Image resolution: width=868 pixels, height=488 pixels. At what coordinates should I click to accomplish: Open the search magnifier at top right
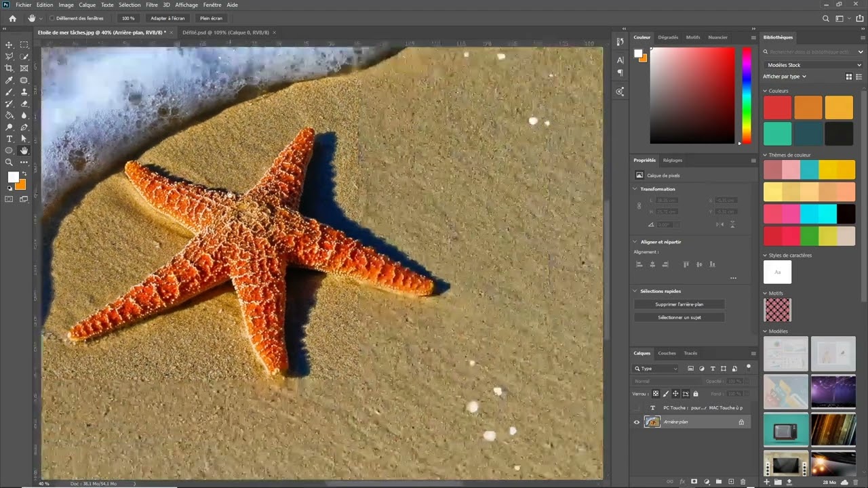(x=825, y=19)
